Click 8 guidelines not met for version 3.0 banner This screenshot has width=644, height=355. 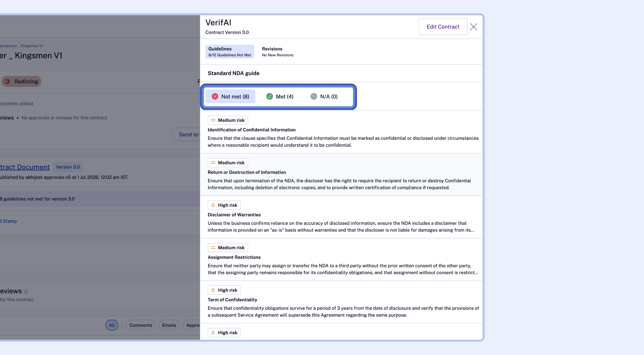pyautogui.click(x=100, y=199)
